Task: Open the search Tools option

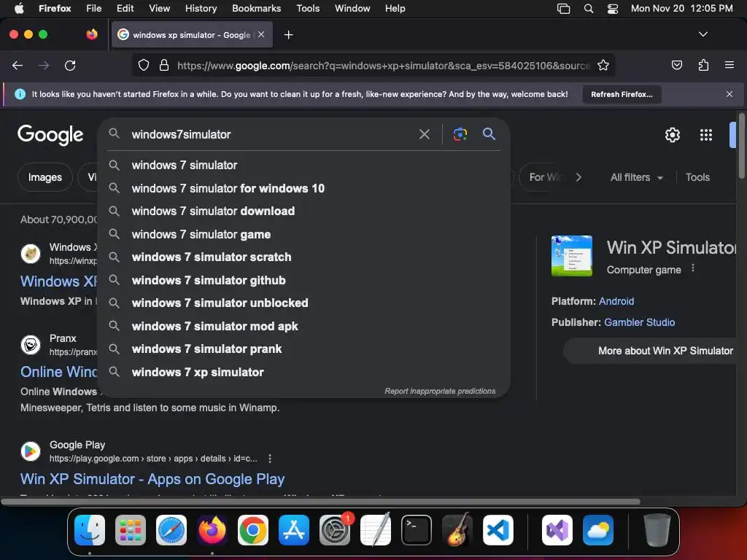Action: click(697, 177)
